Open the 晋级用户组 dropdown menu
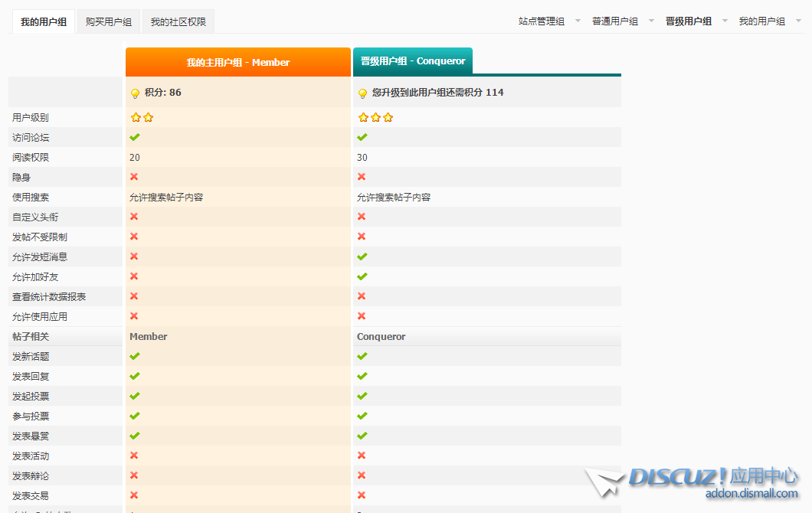 (696, 21)
